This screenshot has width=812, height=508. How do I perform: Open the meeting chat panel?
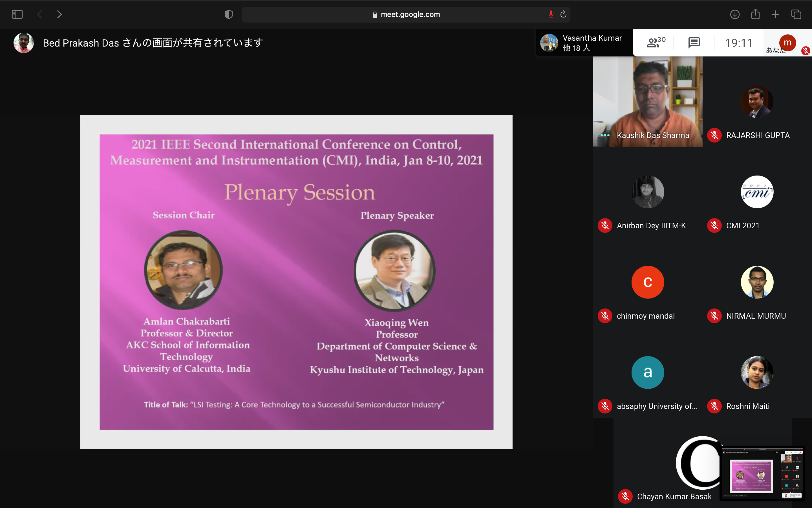point(694,43)
